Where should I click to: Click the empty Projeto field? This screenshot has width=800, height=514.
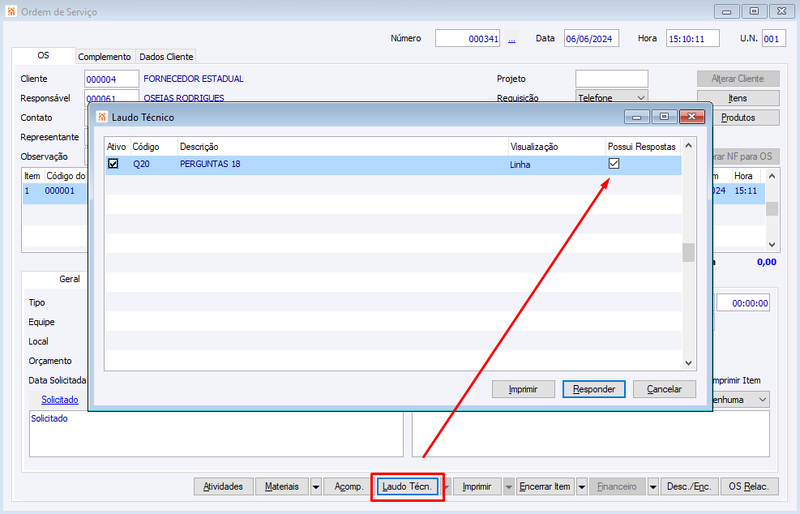[x=611, y=79]
